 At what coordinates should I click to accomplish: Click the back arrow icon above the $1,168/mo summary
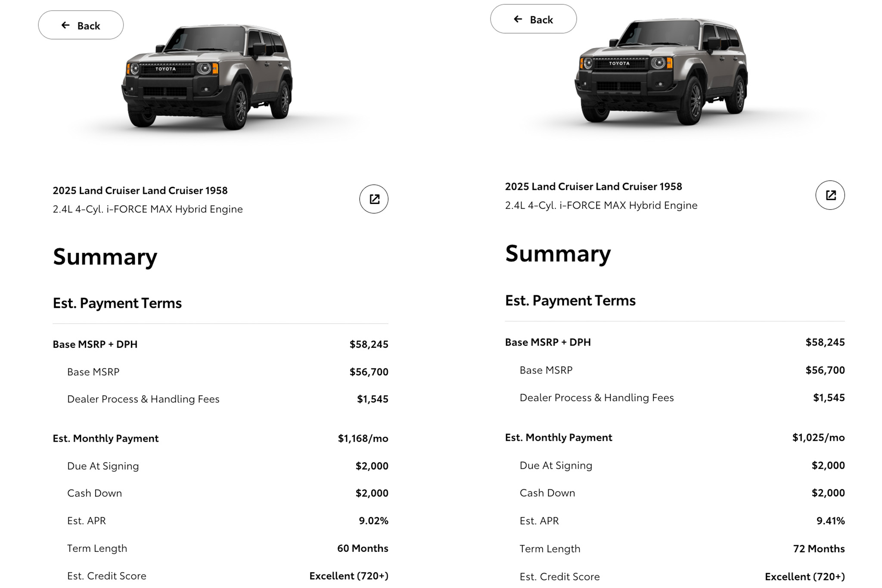65,25
